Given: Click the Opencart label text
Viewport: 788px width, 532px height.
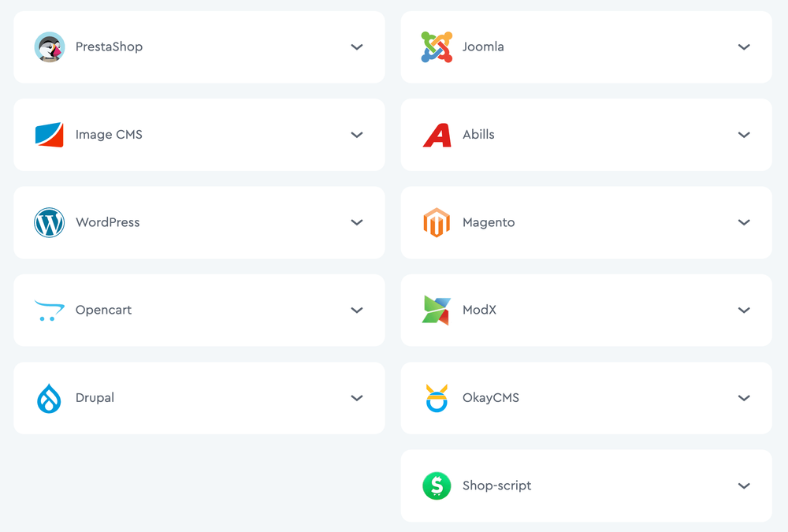Looking at the screenshot, I should (103, 311).
